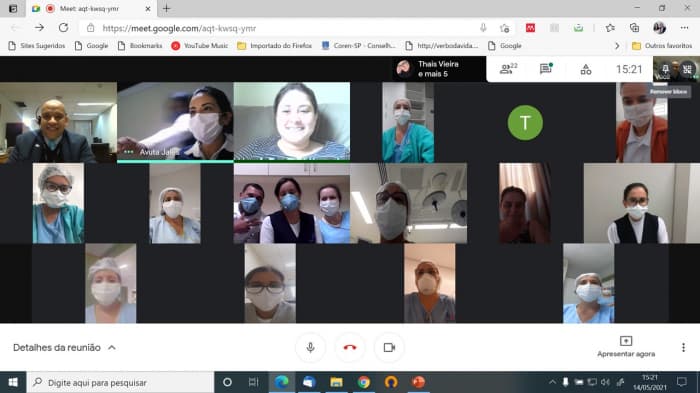700x393 pixels.
Task: Open Sites Sugeridos bookmark
Action: pyautogui.click(x=37, y=46)
